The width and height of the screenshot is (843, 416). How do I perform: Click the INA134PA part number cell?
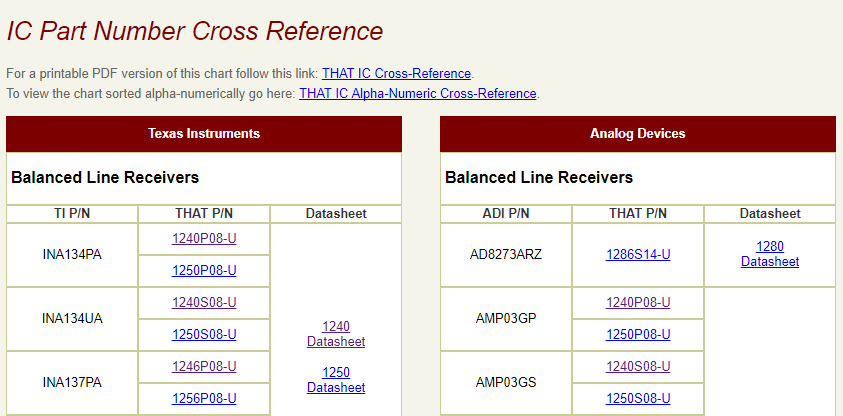click(x=72, y=255)
